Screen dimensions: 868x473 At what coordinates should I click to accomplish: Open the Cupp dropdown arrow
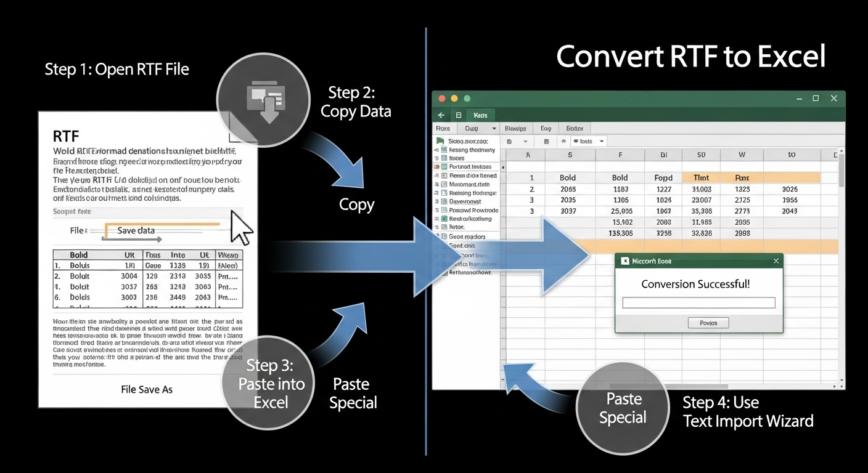[x=494, y=128]
